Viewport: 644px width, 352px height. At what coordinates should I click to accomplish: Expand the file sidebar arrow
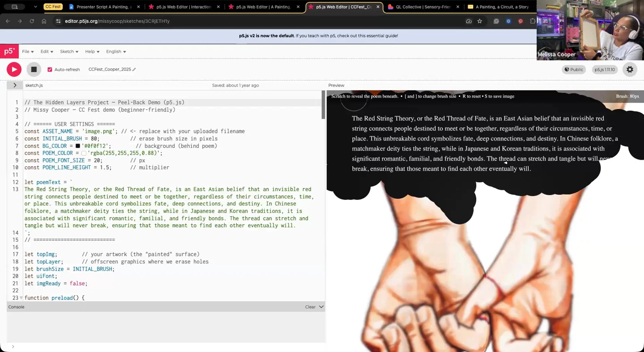pos(14,85)
